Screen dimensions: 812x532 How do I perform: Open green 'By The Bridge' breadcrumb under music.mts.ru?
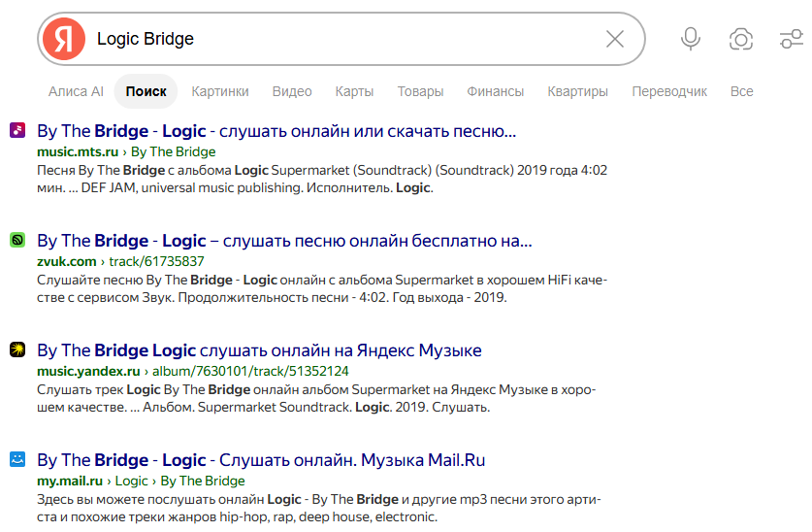pyautogui.click(x=174, y=151)
